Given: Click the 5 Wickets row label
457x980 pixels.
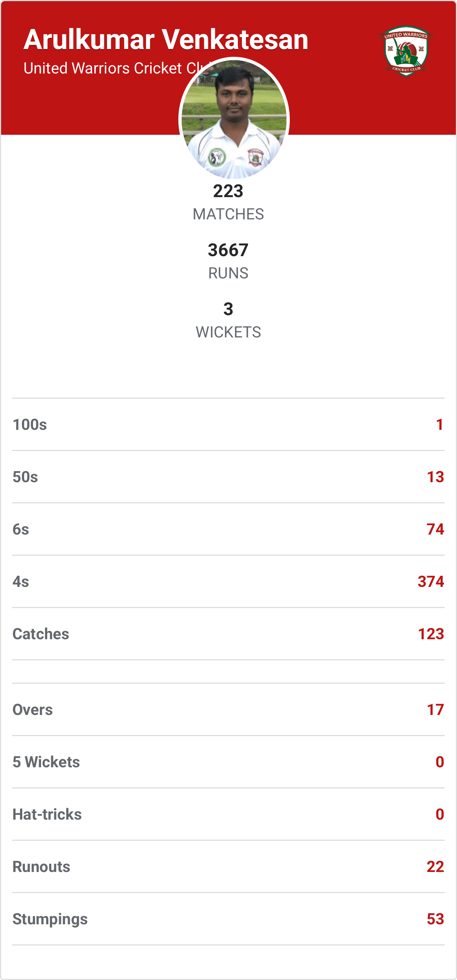Looking at the screenshot, I should [x=46, y=762].
